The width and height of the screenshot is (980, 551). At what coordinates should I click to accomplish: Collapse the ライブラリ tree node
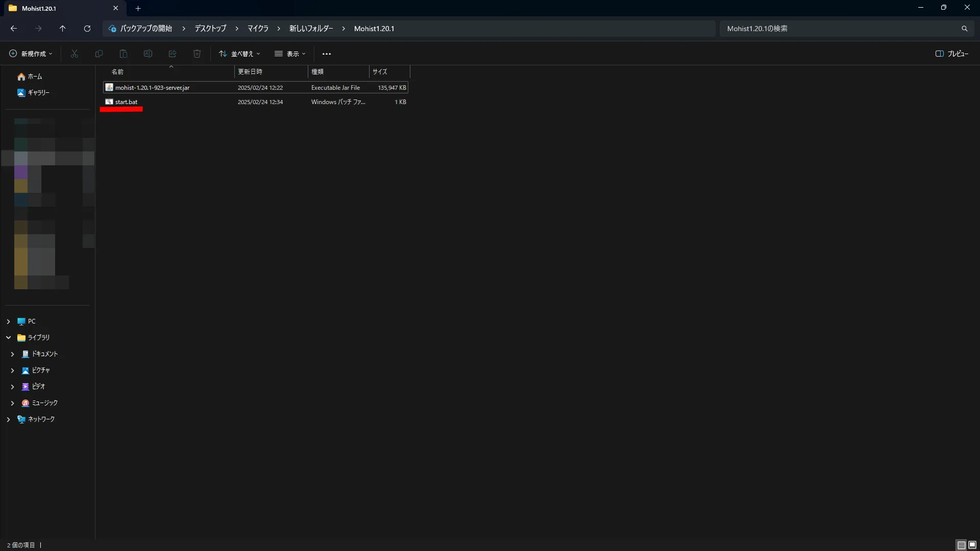click(x=8, y=338)
